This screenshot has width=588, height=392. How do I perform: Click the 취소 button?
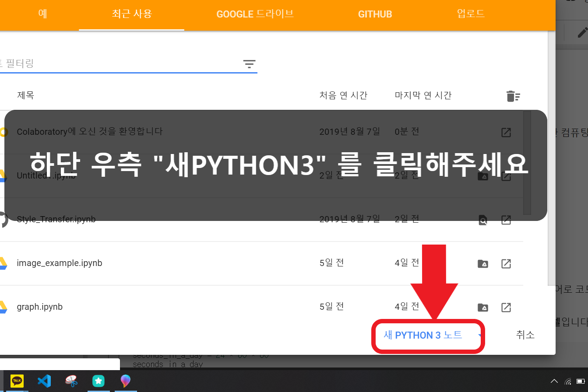pyautogui.click(x=525, y=335)
